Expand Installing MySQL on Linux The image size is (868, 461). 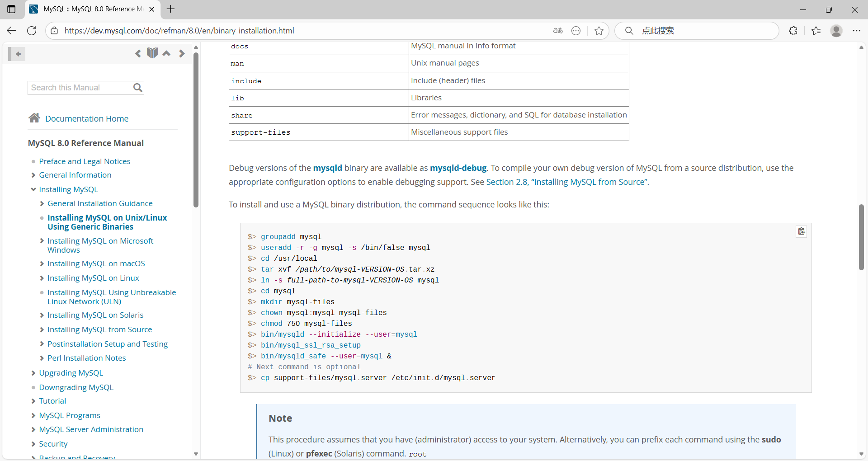42,278
